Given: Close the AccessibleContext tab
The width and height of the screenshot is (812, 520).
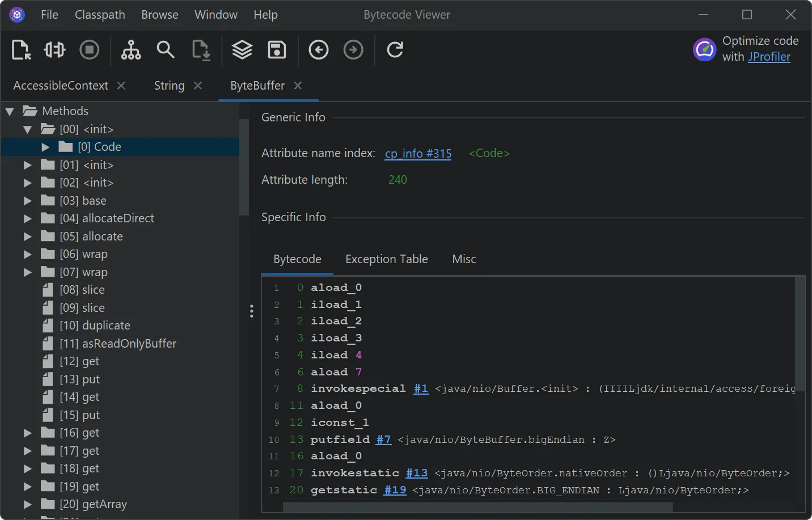Looking at the screenshot, I should 121,86.
